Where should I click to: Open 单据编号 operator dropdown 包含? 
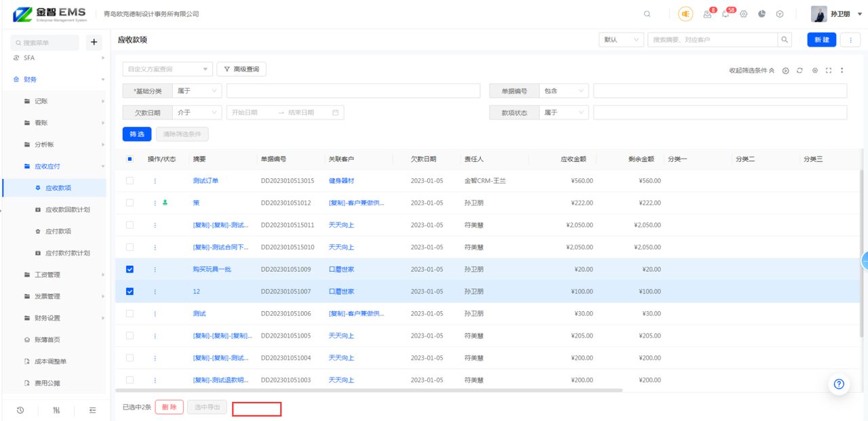point(564,91)
